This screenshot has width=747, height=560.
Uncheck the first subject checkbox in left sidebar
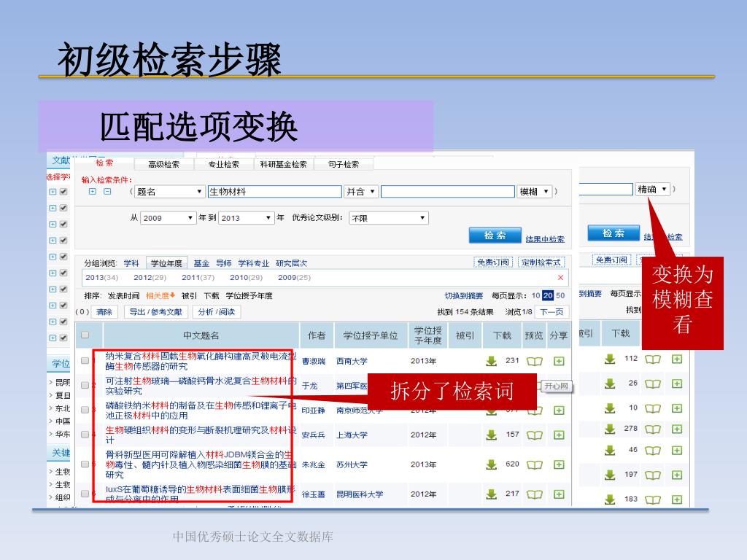coord(63,192)
